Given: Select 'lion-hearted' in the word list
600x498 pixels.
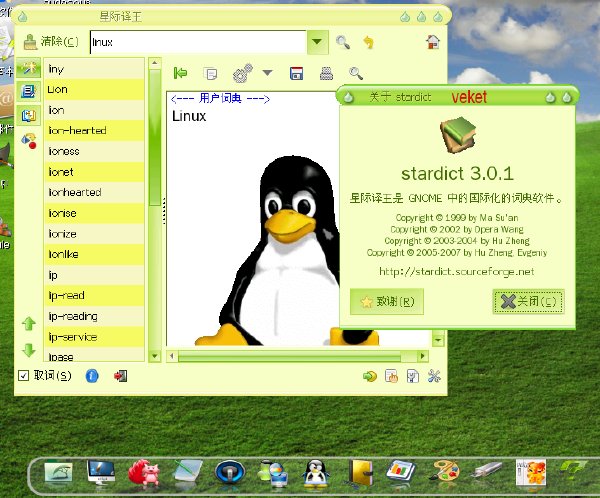Looking at the screenshot, I should [x=94, y=131].
